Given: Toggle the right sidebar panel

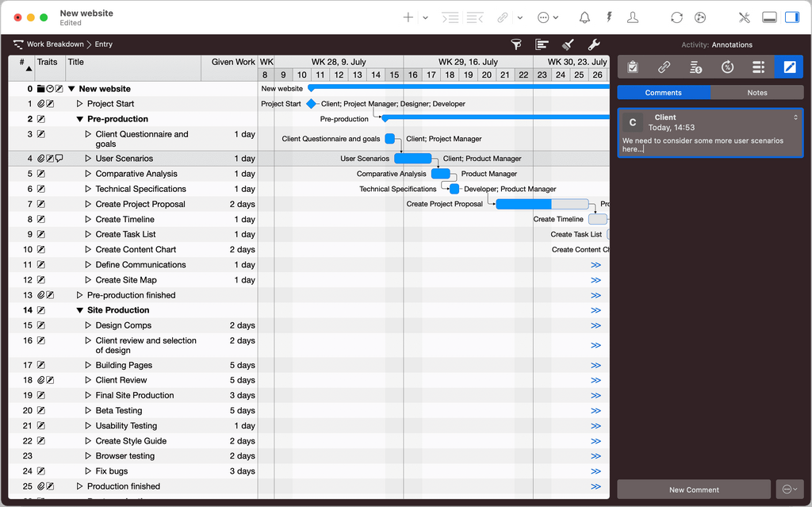Looking at the screenshot, I should point(791,17).
